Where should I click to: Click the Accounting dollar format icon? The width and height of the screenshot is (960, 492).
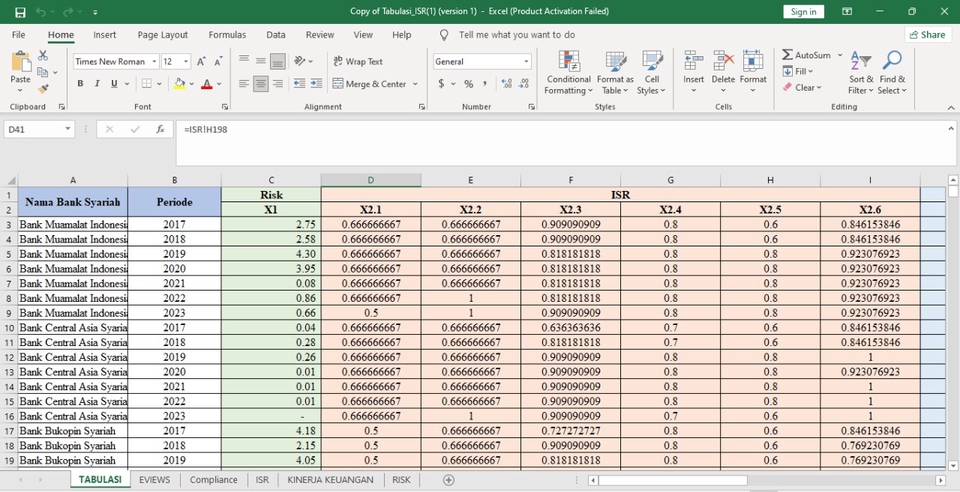[x=441, y=84]
